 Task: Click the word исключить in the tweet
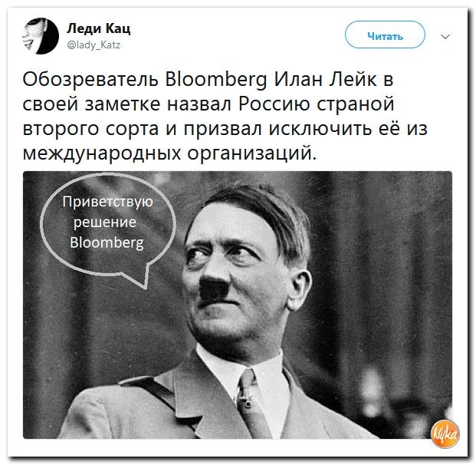[320, 128]
